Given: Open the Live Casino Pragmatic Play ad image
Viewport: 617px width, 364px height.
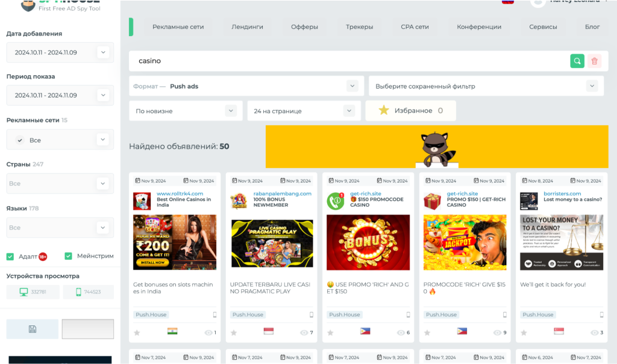Looking at the screenshot, I should [272, 242].
